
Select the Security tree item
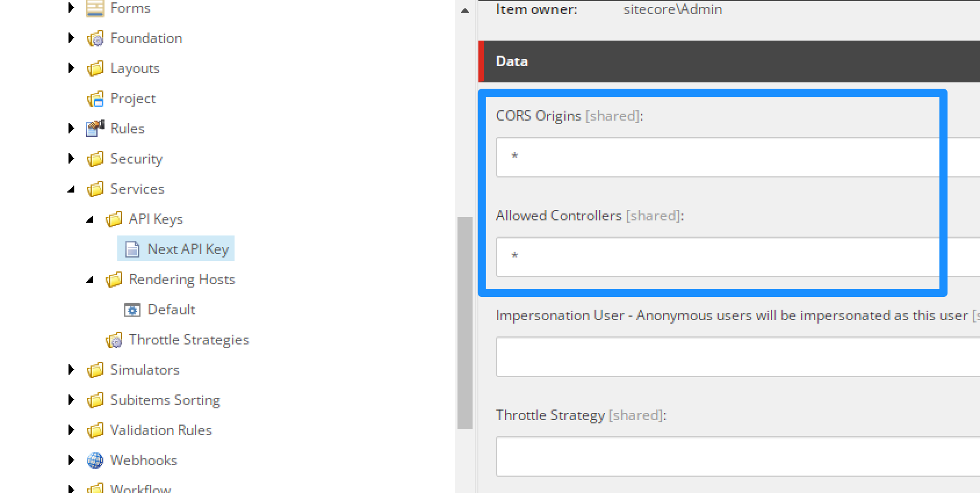[136, 159]
